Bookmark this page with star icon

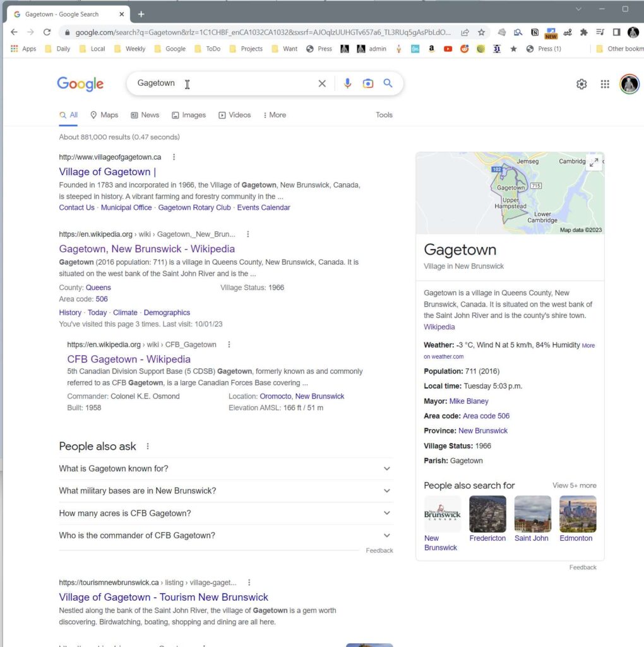coord(481,32)
